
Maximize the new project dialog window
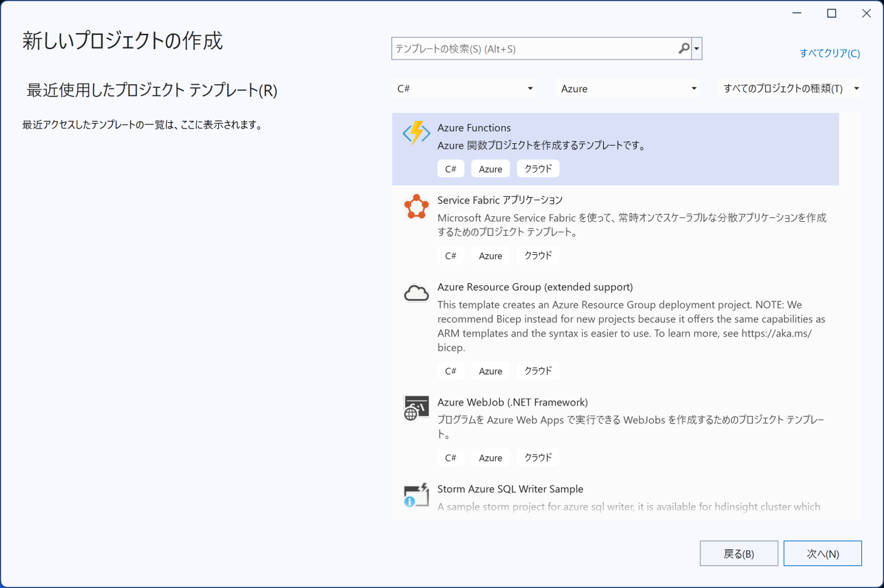point(832,14)
